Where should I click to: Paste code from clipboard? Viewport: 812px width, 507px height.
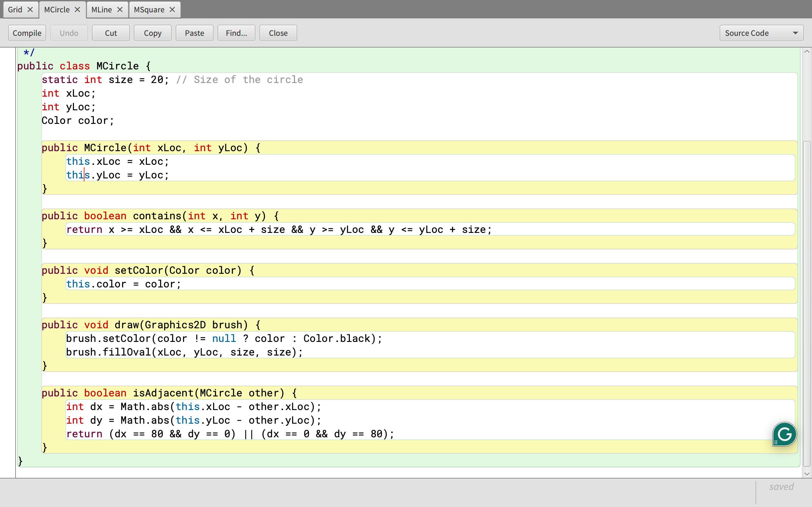[x=195, y=33]
